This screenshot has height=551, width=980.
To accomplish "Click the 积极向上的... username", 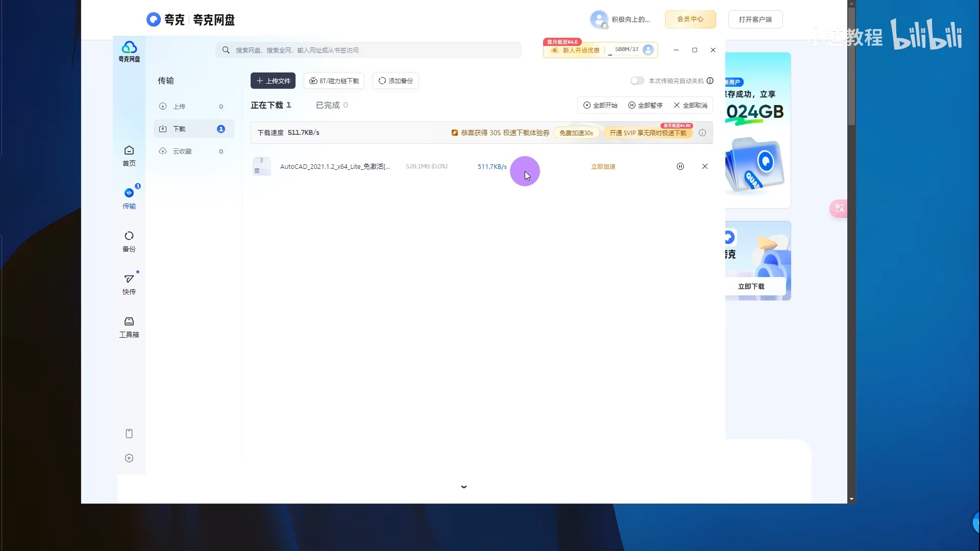I will point(631,19).
